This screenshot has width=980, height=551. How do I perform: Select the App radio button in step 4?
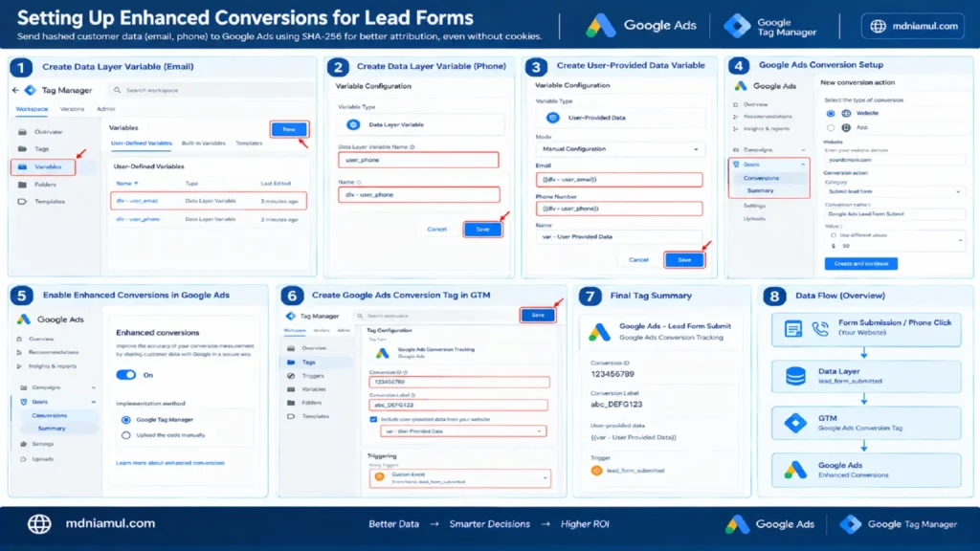click(x=830, y=127)
